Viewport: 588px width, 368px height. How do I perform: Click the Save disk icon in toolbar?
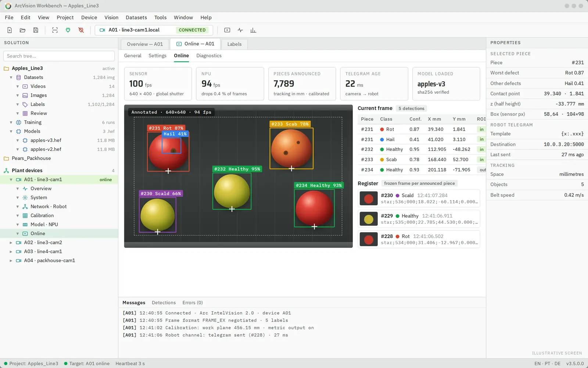pyautogui.click(x=36, y=30)
